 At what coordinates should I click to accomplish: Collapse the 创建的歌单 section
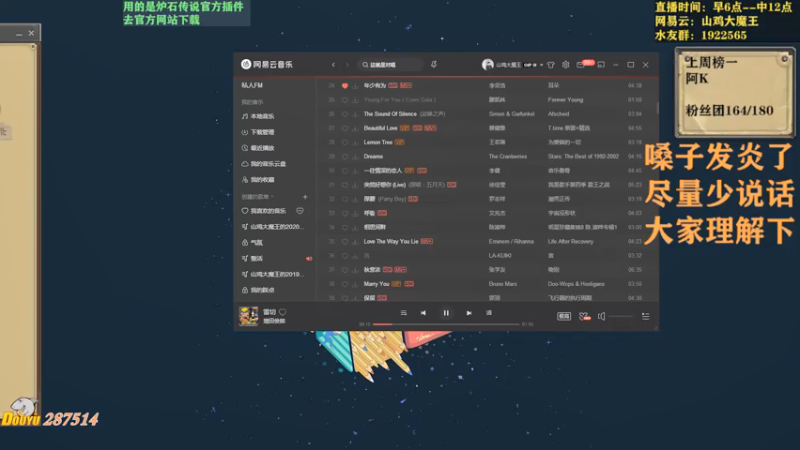click(x=258, y=196)
